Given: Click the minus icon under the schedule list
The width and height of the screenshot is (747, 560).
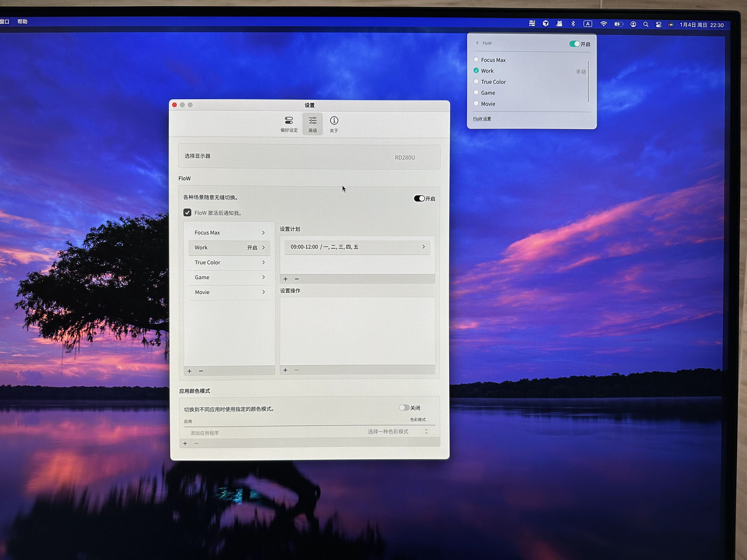Looking at the screenshot, I should tap(297, 279).
